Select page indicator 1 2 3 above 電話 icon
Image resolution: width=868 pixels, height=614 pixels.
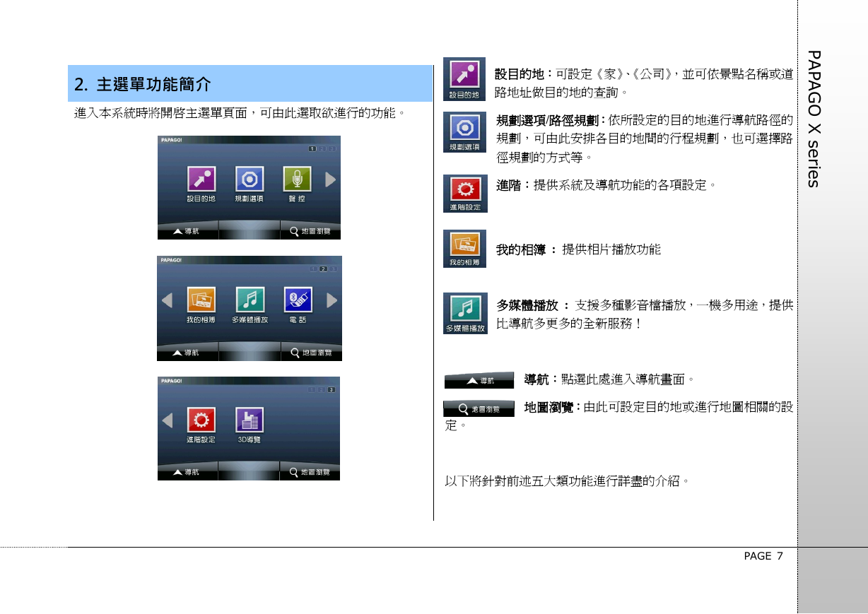(x=323, y=269)
